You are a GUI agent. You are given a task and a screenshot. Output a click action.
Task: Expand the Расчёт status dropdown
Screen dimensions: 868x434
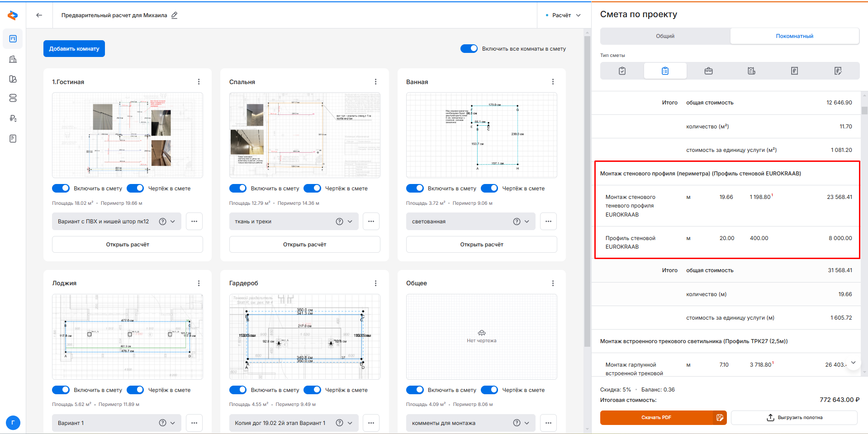pyautogui.click(x=563, y=15)
